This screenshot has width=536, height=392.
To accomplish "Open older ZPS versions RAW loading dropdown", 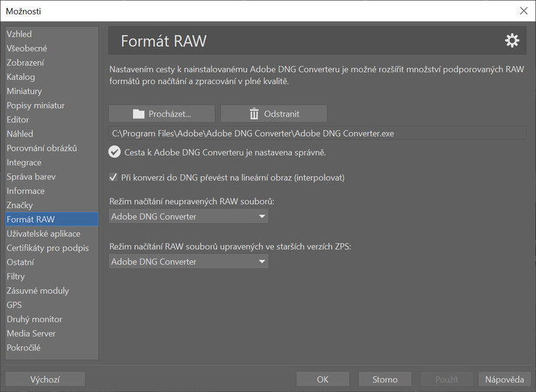I will click(188, 262).
